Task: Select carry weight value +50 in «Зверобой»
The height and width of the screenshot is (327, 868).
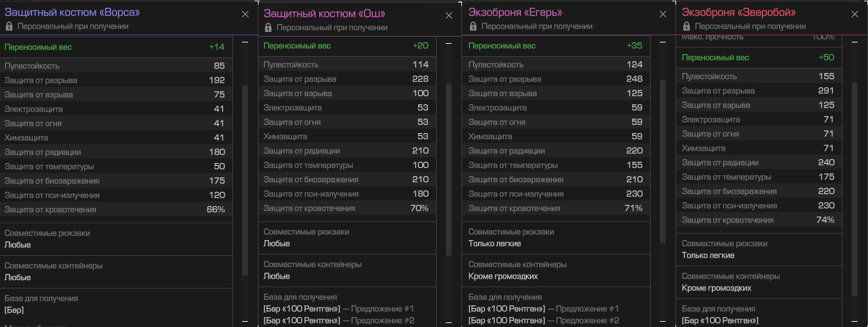Action: point(826,57)
